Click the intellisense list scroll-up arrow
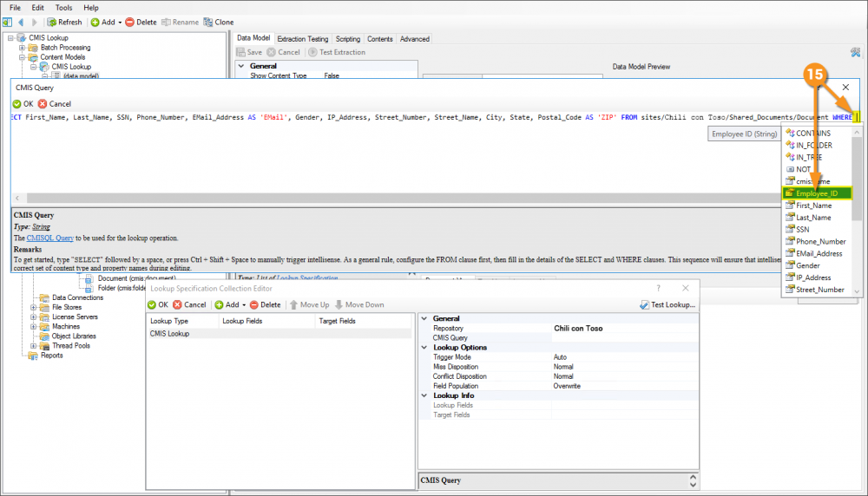 [x=857, y=133]
